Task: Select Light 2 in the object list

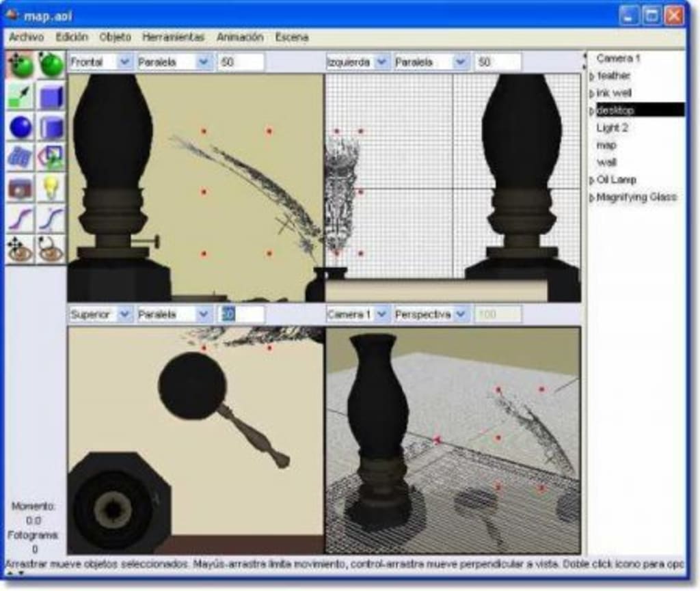Action: tap(614, 127)
